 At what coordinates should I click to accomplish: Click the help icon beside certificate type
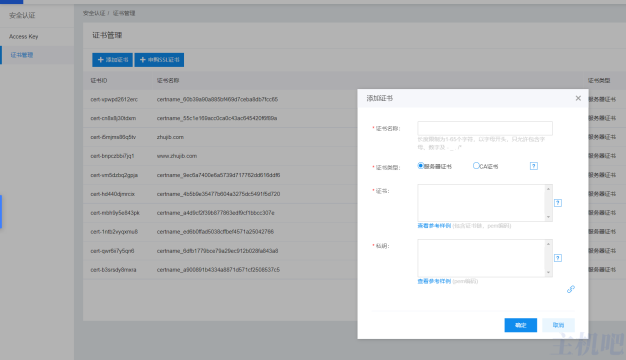[534, 166]
